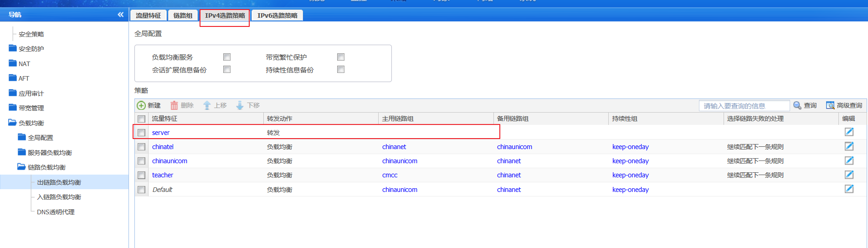Image resolution: width=868 pixels, height=248 pixels.
Task: Check the server row checkbox
Action: [142, 133]
